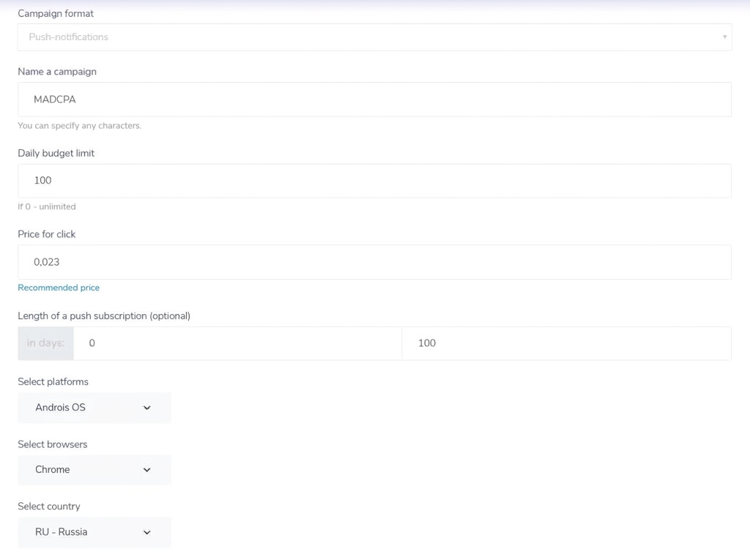Click the "Campaign format" label
The image size is (750, 560).
56,13
